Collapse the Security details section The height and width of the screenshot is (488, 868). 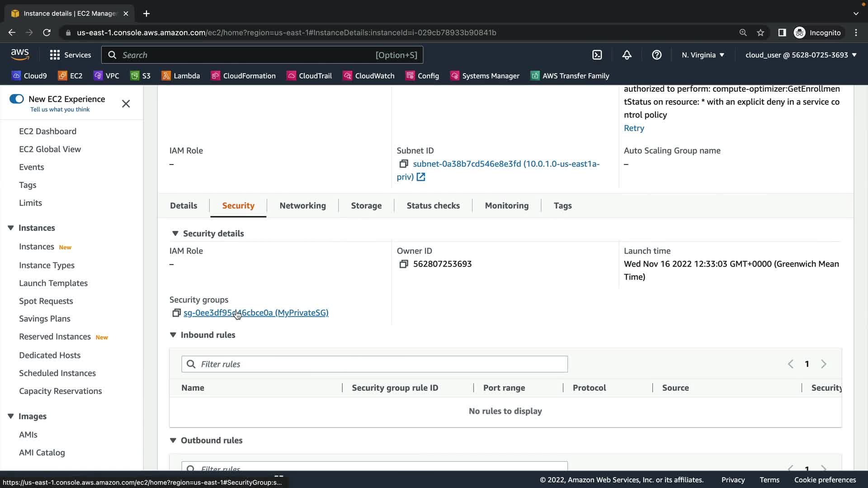pos(175,234)
